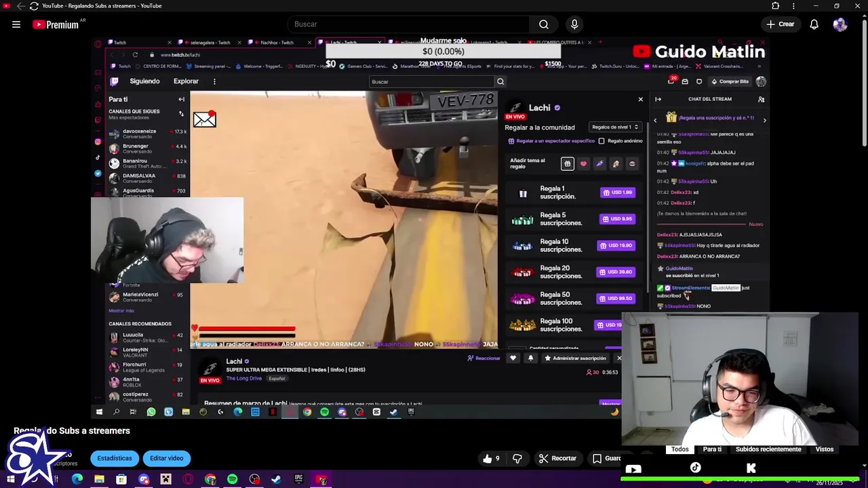Screen dimensions: 868x488
Task: Select davooxeneize channel in Twitch sidebar
Action: pyautogui.click(x=147, y=134)
